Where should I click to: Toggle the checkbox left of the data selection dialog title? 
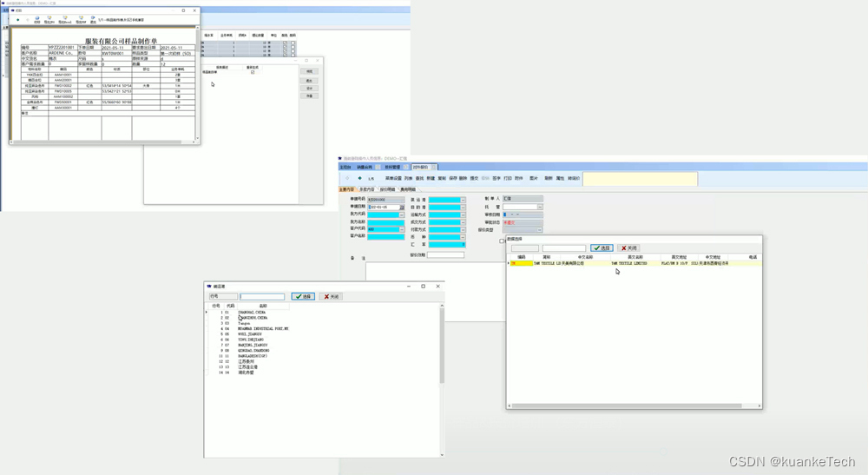(x=502, y=241)
